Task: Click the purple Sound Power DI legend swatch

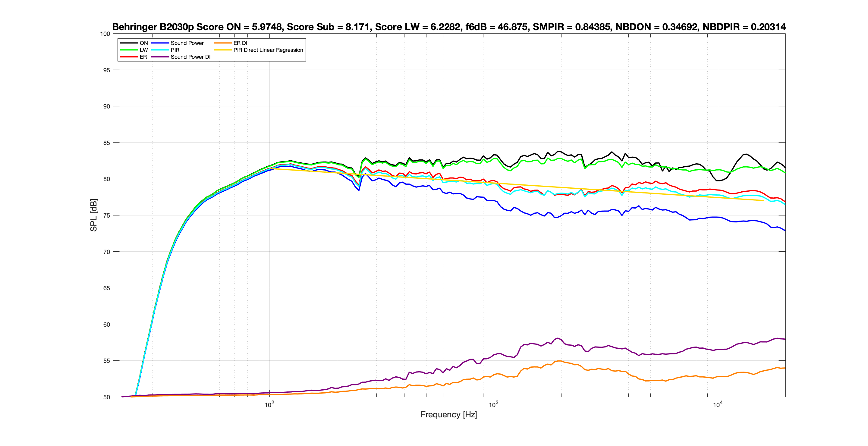Action: click(160, 57)
